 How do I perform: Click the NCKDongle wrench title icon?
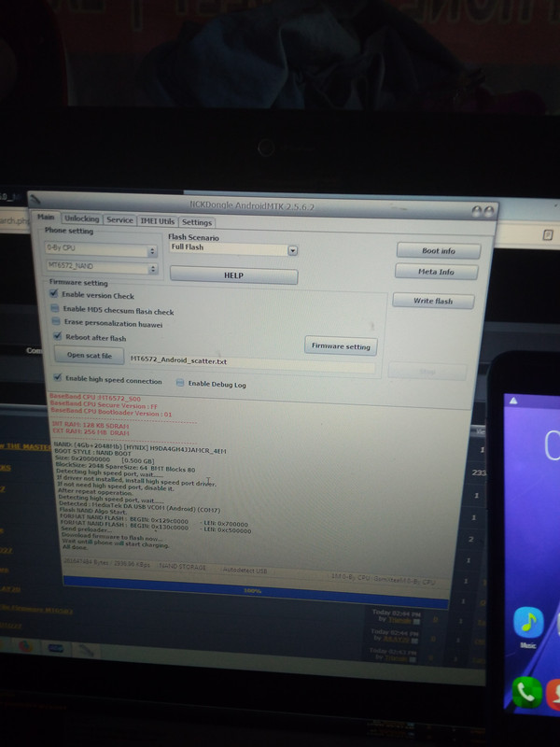tap(35, 200)
